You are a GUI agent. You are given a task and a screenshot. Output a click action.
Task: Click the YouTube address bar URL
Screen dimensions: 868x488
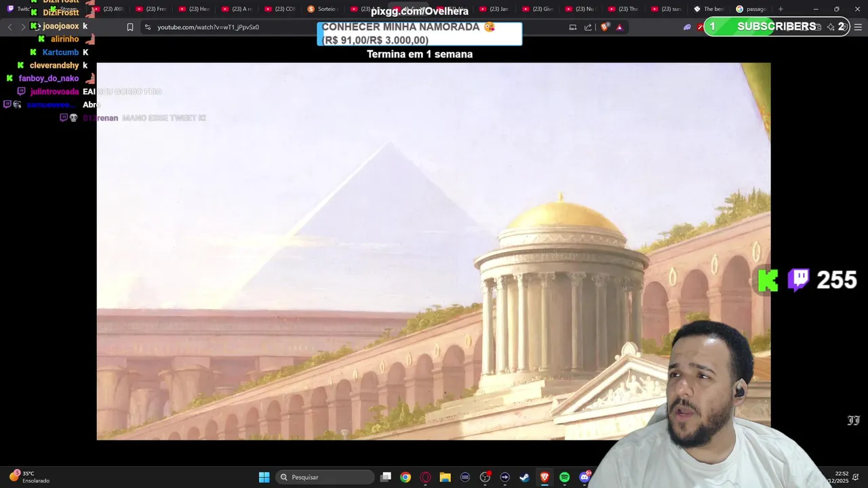pyautogui.click(x=208, y=27)
